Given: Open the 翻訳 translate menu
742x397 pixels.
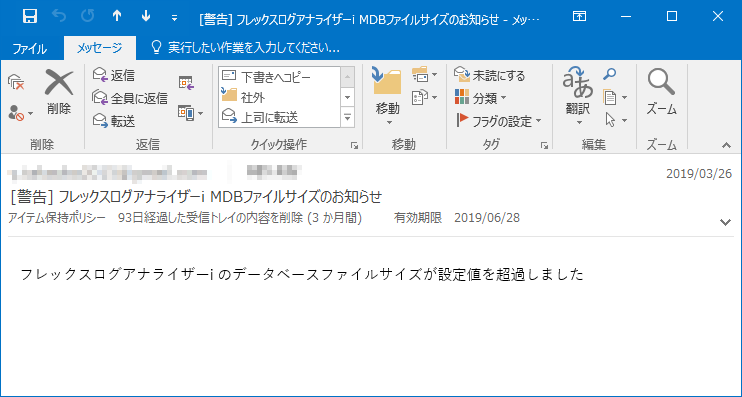Looking at the screenshot, I should 578,97.
